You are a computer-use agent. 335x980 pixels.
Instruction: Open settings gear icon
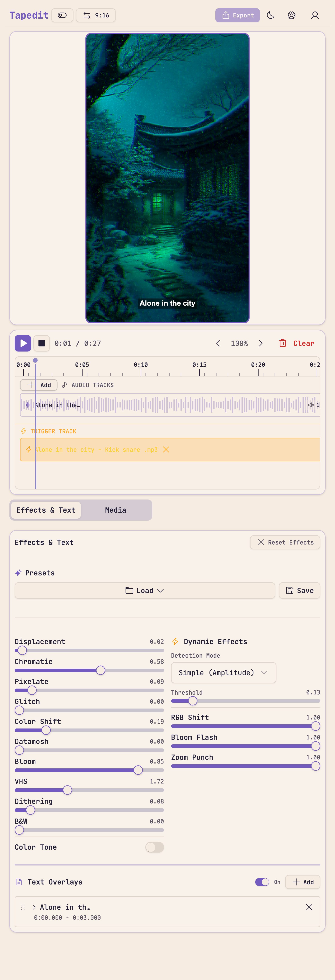[292, 15]
